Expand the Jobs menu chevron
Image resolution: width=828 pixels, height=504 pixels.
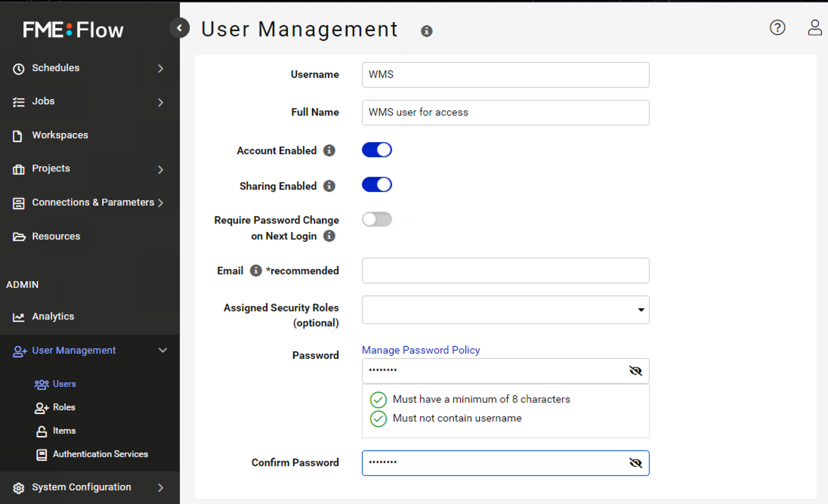click(160, 102)
